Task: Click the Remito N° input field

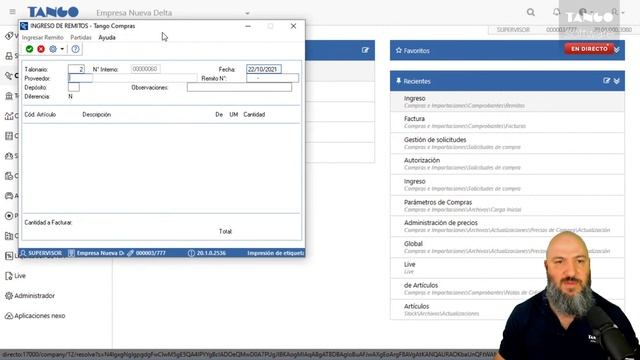Action: tap(272, 78)
